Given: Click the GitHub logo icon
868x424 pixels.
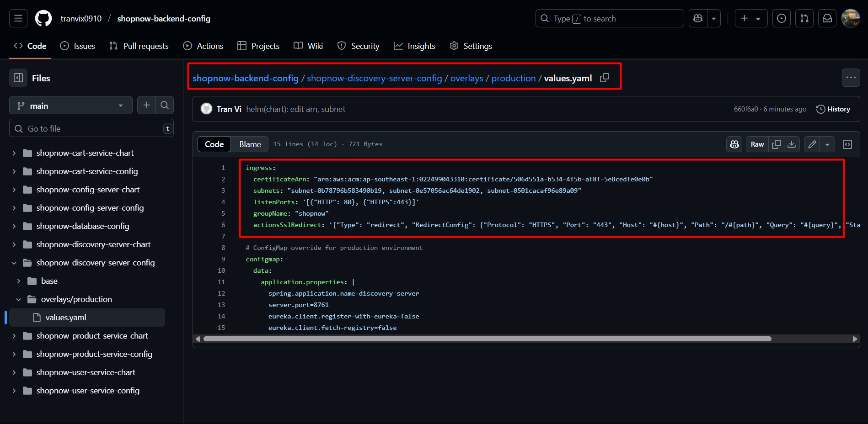Looking at the screenshot, I should point(43,18).
